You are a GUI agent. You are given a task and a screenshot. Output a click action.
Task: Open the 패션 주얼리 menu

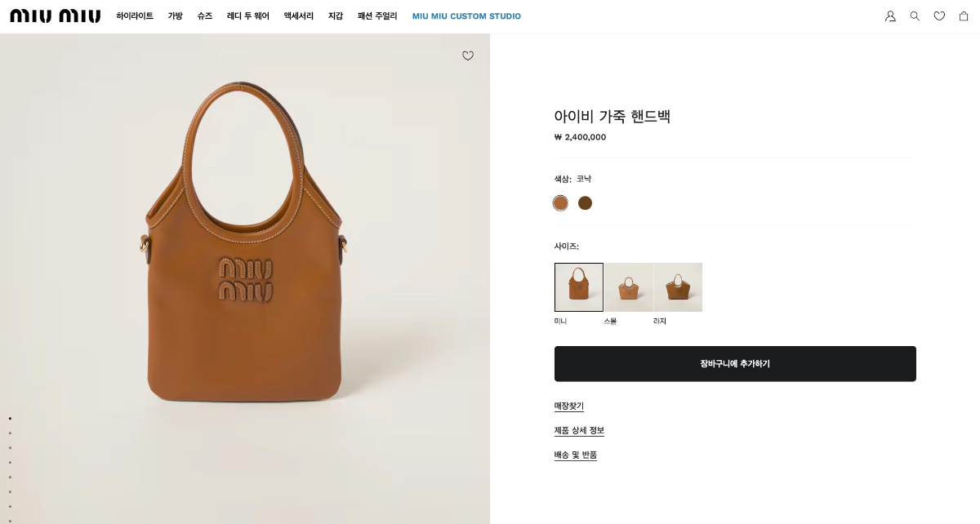[x=377, y=16]
